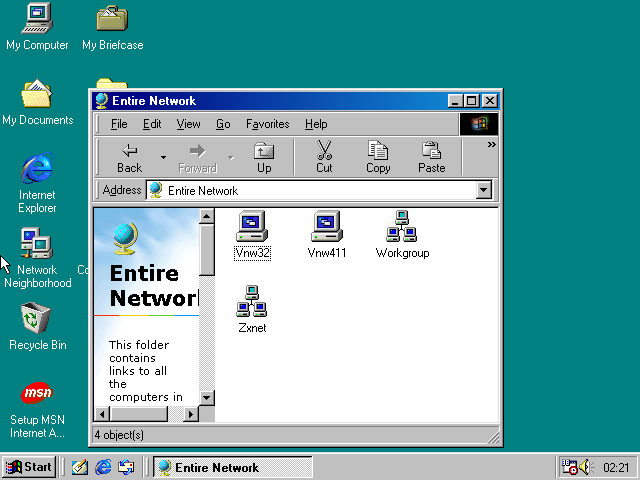Screen dimensions: 640x480
Task: Click the Show Desktop Quick Launch icon
Action: pos(80,467)
